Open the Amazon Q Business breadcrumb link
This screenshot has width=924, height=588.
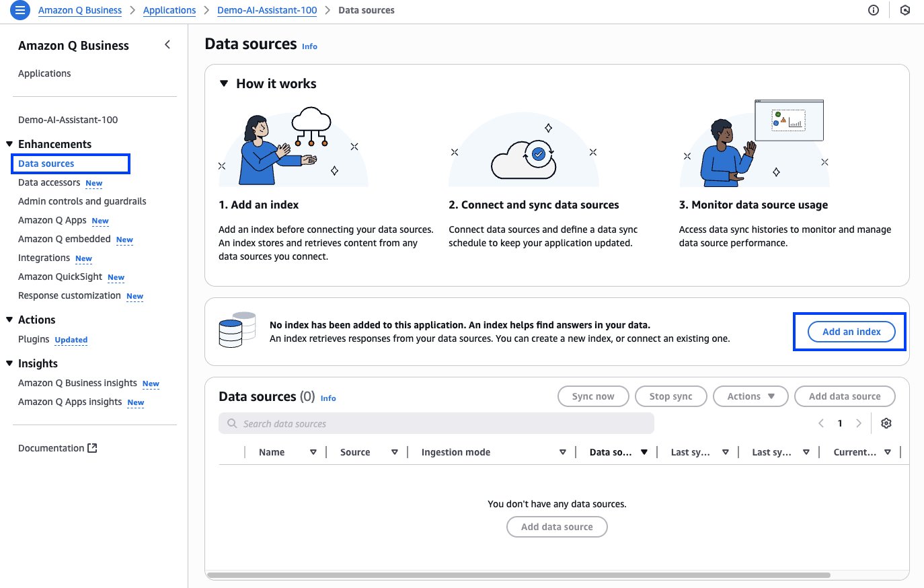(x=80, y=10)
